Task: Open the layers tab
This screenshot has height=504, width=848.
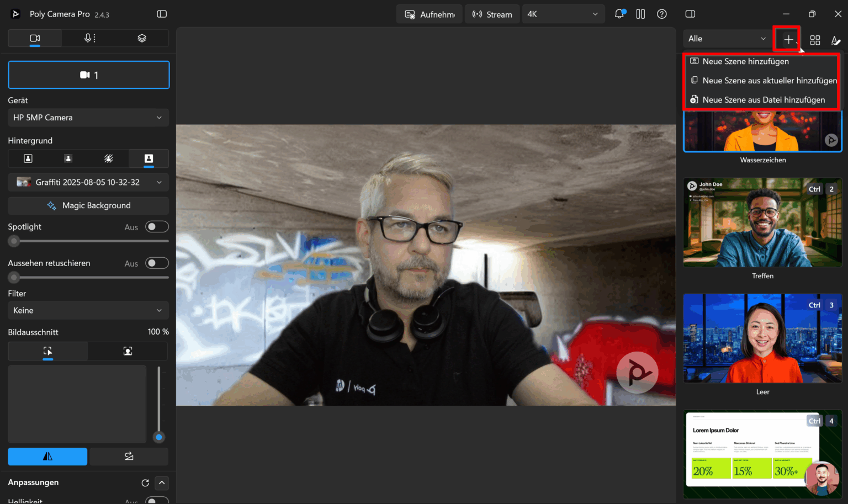Action: (142, 38)
